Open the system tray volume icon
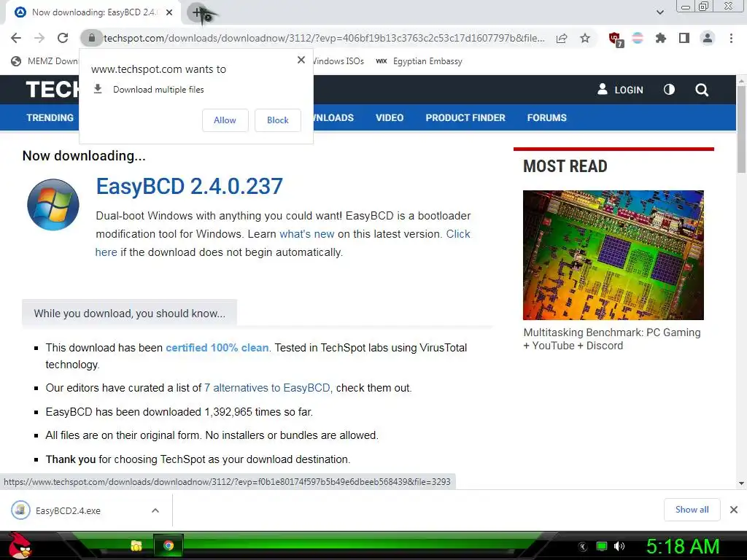Viewport: 747px width, 560px height. 619,546
